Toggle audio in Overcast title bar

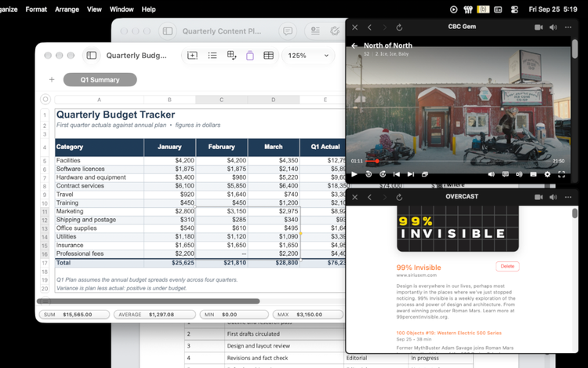click(554, 197)
